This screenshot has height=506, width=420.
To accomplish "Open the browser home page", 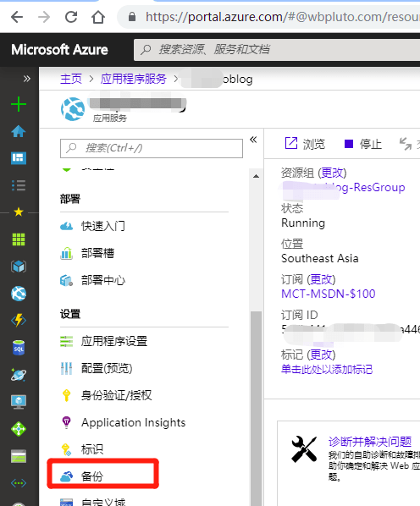I will pyautogui.click(x=98, y=17).
